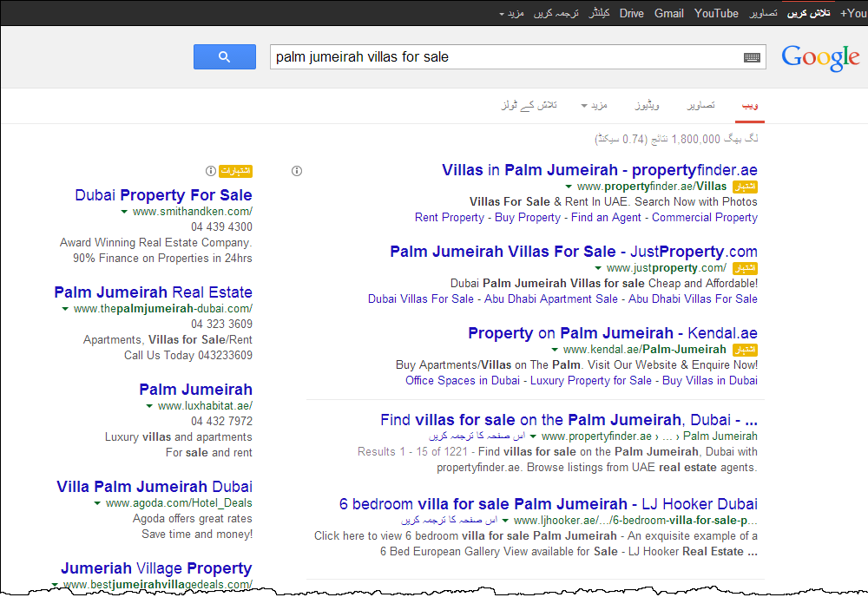Viewport: 868px width, 597px height.
Task: Open the +You link in the top bar
Action: (x=853, y=13)
